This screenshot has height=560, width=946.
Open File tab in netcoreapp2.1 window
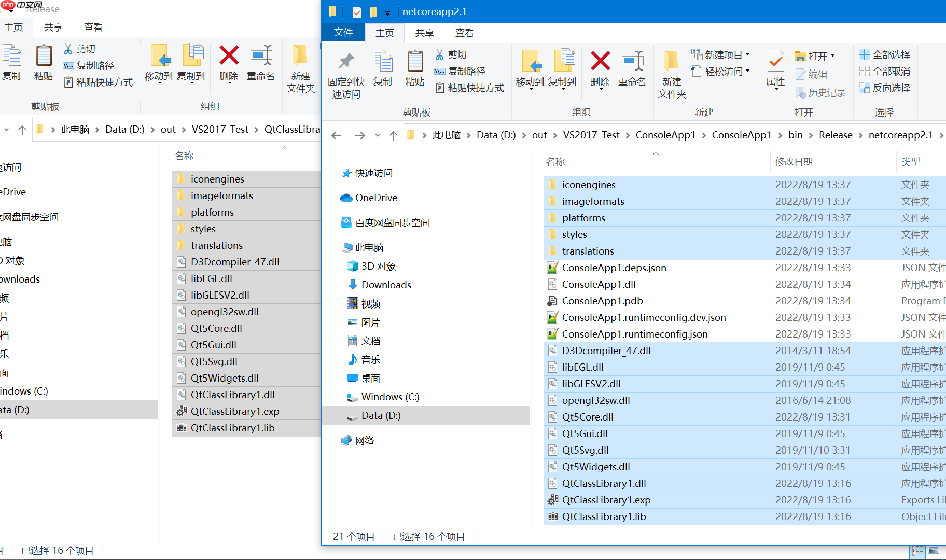343,33
